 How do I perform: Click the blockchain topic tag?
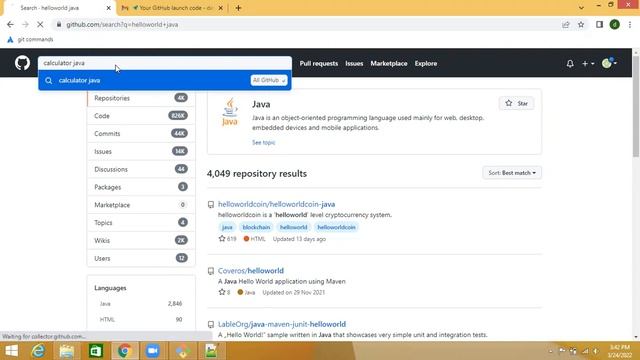256,227
